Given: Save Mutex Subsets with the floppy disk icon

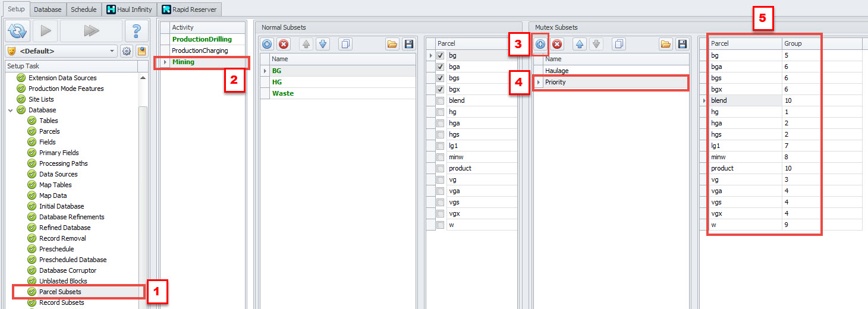Looking at the screenshot, I should pos(682,44).
